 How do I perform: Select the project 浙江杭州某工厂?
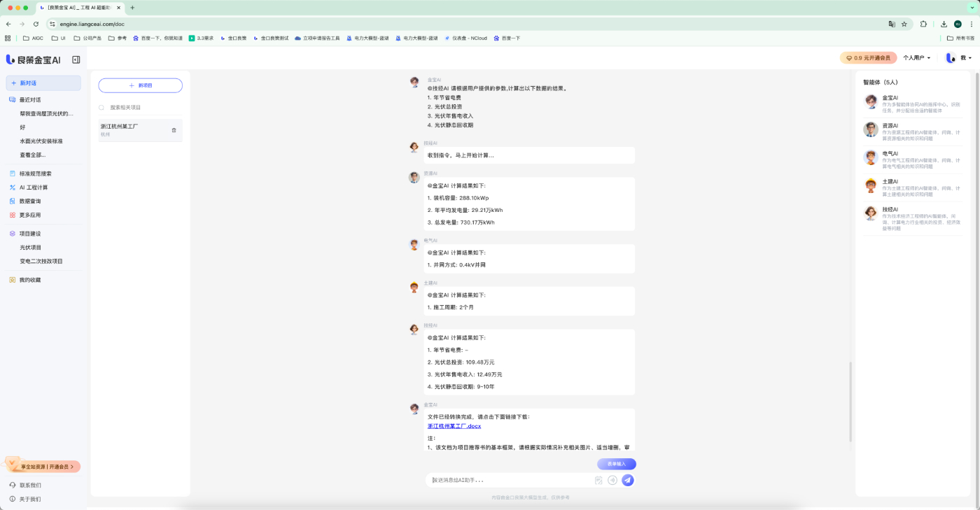point(140,130)
